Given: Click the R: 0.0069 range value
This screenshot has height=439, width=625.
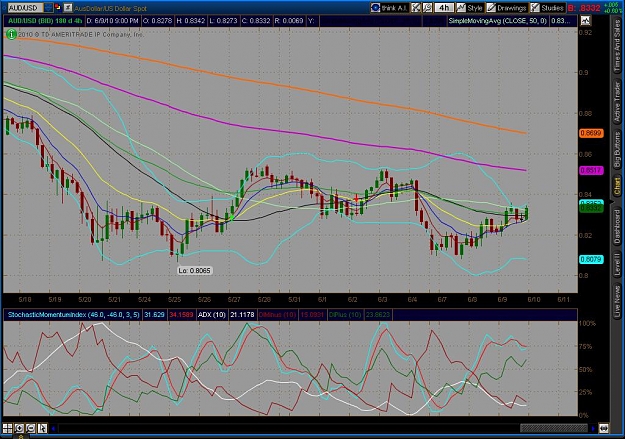Looking at the screenshot, I should 289,21.
